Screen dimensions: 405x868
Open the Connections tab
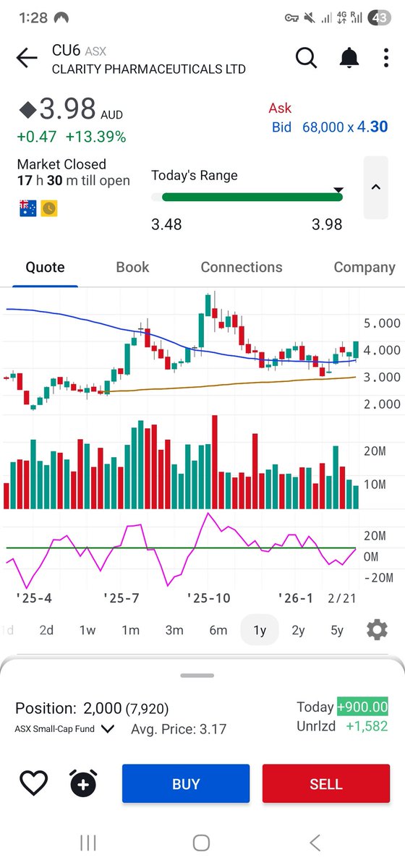pyautogui.click(x=242, y=267)
